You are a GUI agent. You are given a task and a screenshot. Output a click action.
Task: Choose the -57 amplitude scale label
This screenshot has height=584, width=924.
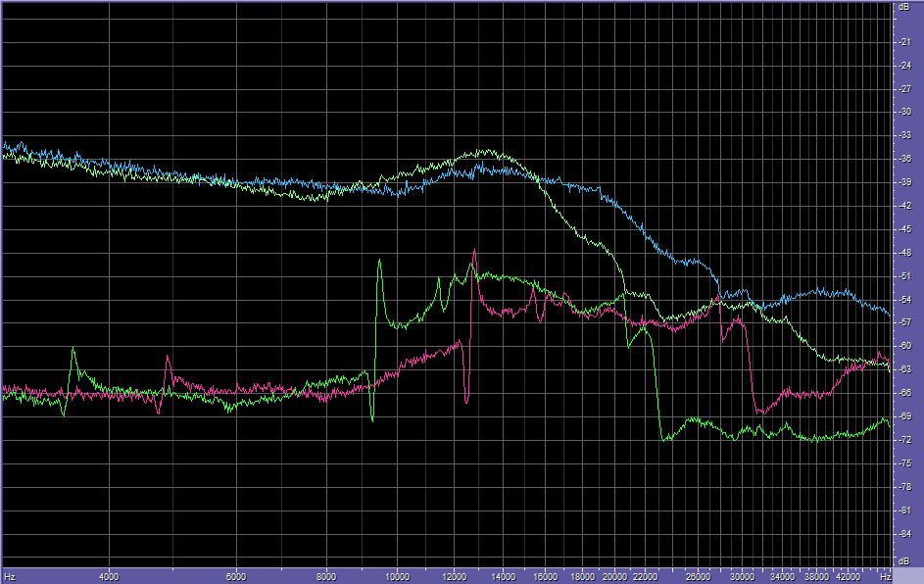(x=905, y=323)
